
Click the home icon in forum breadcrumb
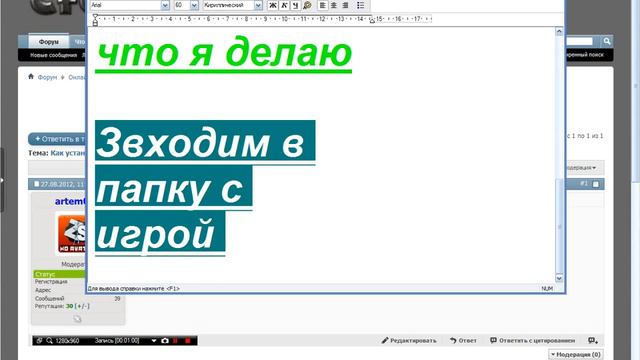tap(31, 76)
